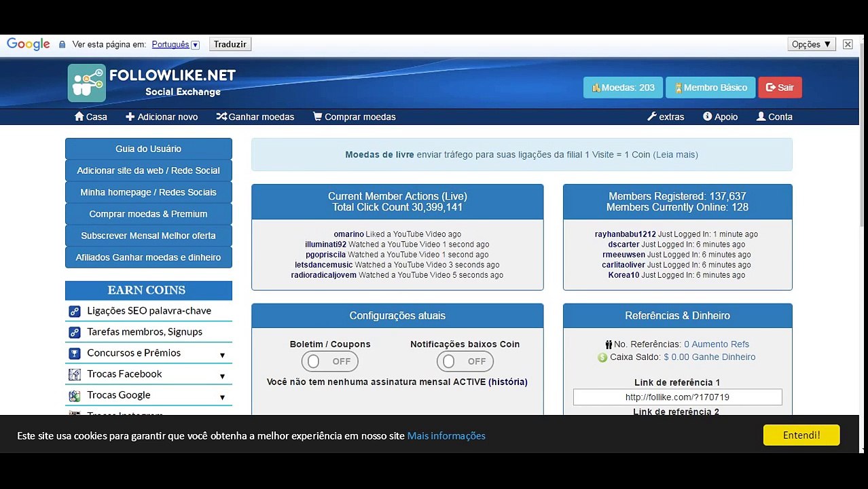Click the Traduzir button
This screenshot has height=489, width=868.
click(230, 44)
